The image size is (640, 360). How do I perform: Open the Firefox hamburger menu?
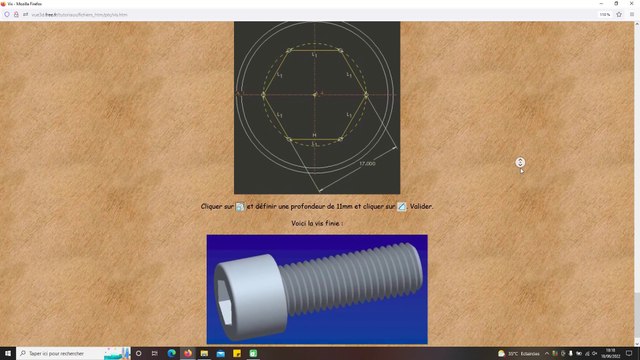click(632, 14)
